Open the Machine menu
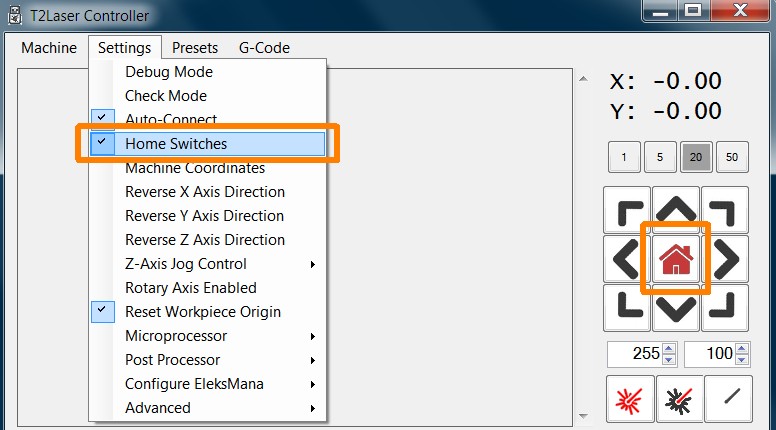 pyautogui.click(x=49, y=48)
